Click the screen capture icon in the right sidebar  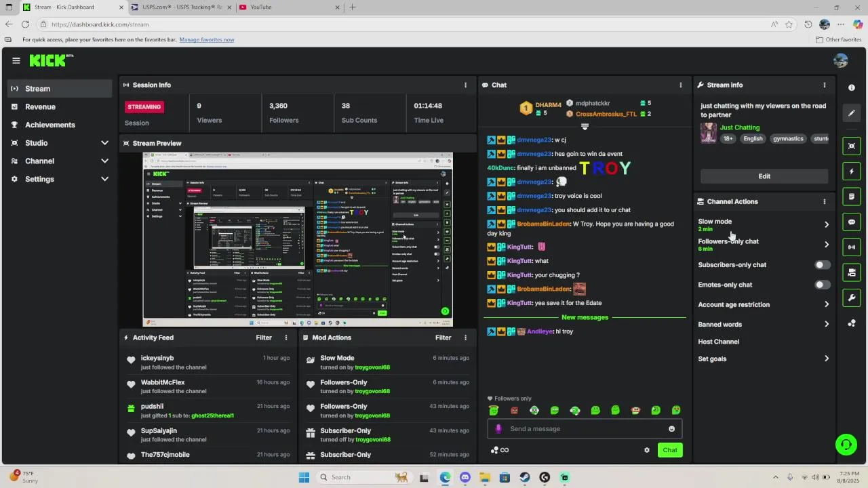(852, 146)
